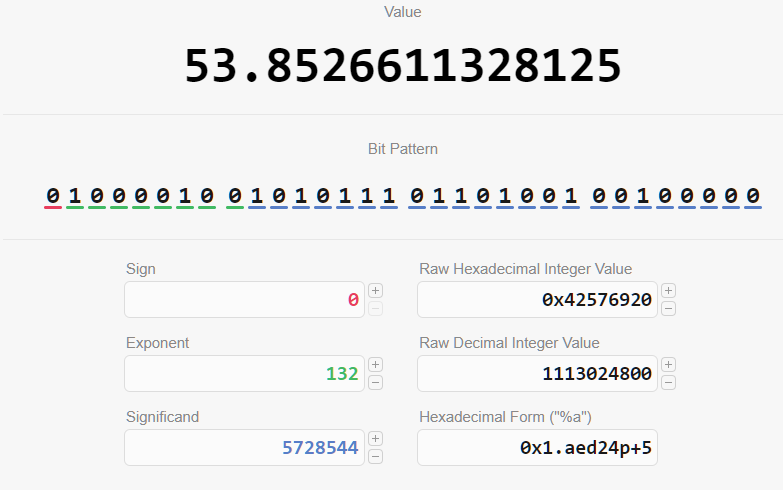Toggle first bit of the fourth byte group

tap(599, 196)
